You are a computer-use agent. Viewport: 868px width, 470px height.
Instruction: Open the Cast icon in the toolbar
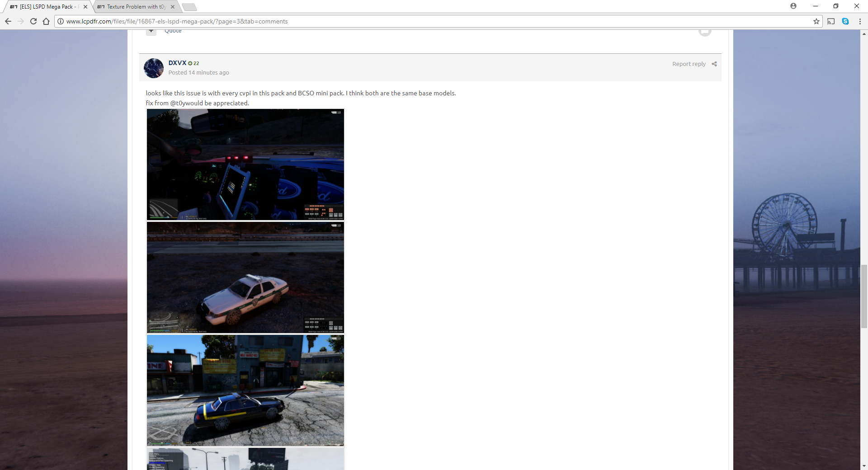[831, 21]
